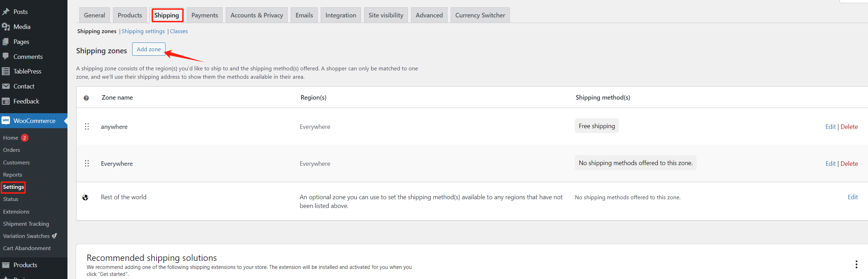Go to shipping Classes section
Viewport: 868px width, 279px height.
tap(179, 31)
